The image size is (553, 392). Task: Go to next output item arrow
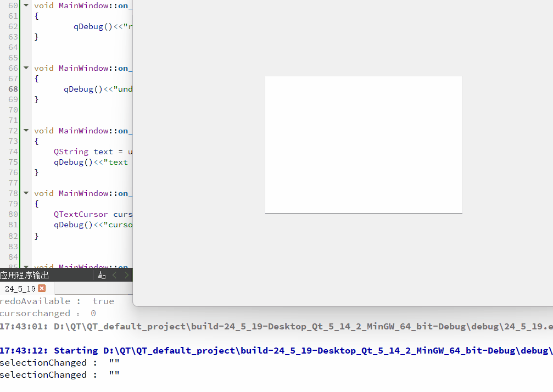pyautogui.click(x=127, y=275)
